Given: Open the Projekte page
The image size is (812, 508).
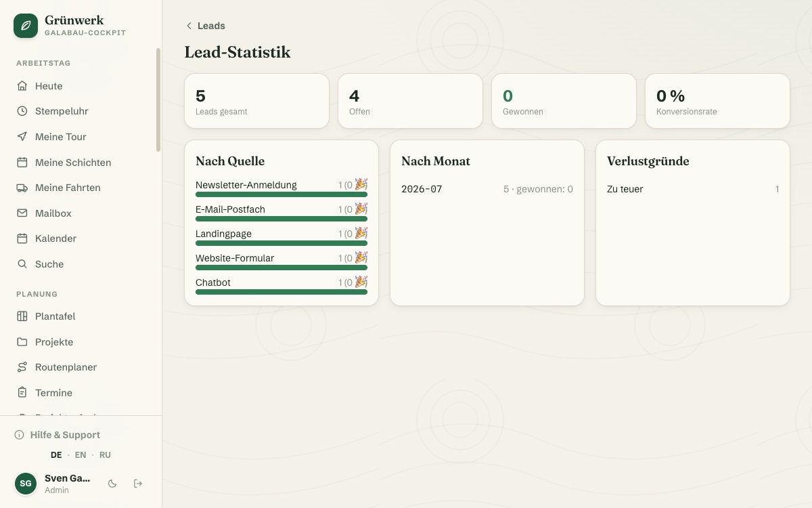Looking at the screenshot, I should point(81,342).
